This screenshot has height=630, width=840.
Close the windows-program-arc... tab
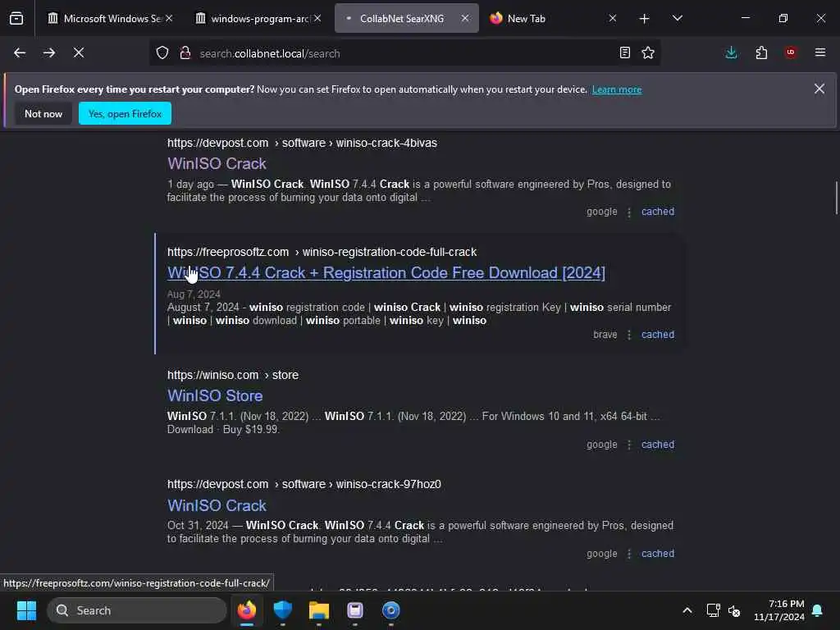click(x=317, y=18)
